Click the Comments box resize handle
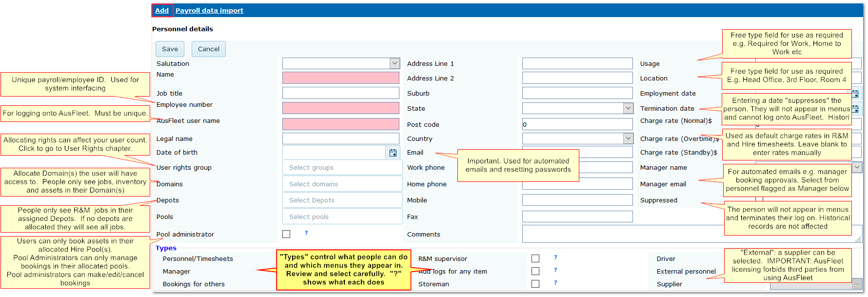Screen dimensions: 868x297 (x=858, y=239)
